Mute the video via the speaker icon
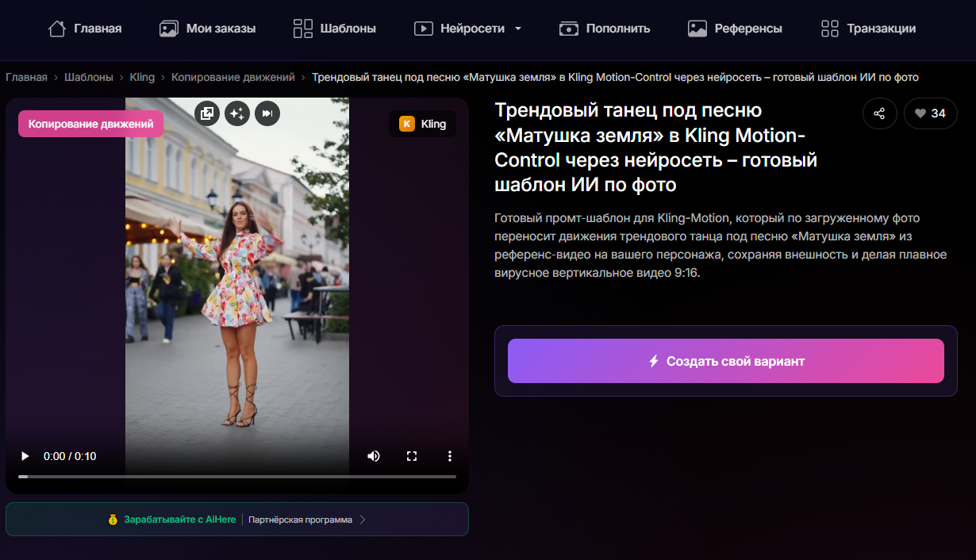976x560 pixels. click(x=373, y=456)
